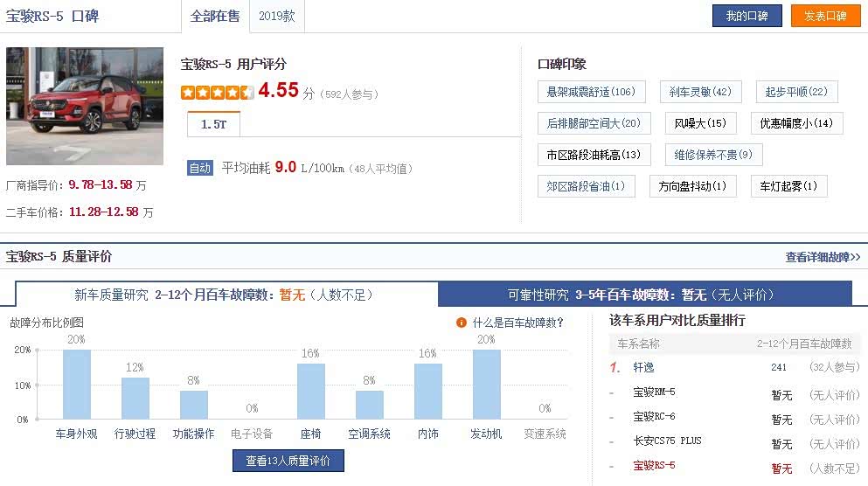This screenshot has width=868, height=486.
Task: Click the 内饰 16% bar
Action: pyautogui.click(x=428, y=392)
